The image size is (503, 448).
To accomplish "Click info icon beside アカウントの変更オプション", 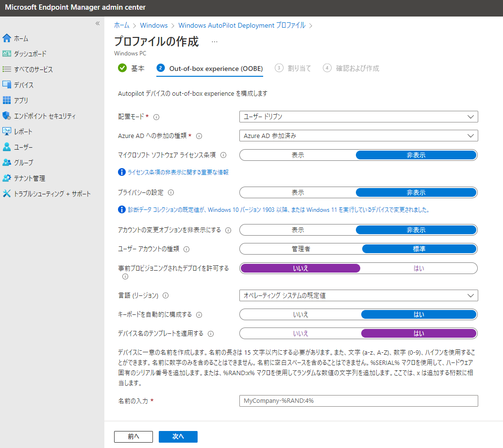I will coord(228,230).
